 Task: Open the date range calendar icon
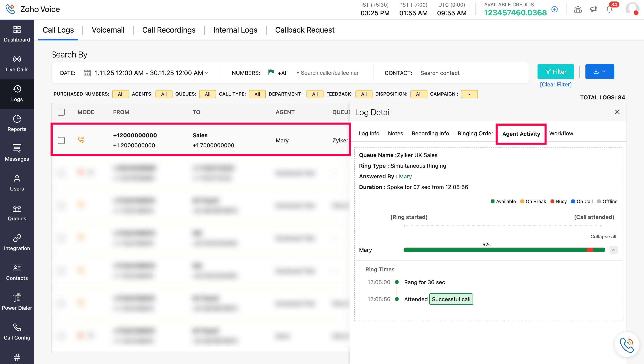(87, 73)
